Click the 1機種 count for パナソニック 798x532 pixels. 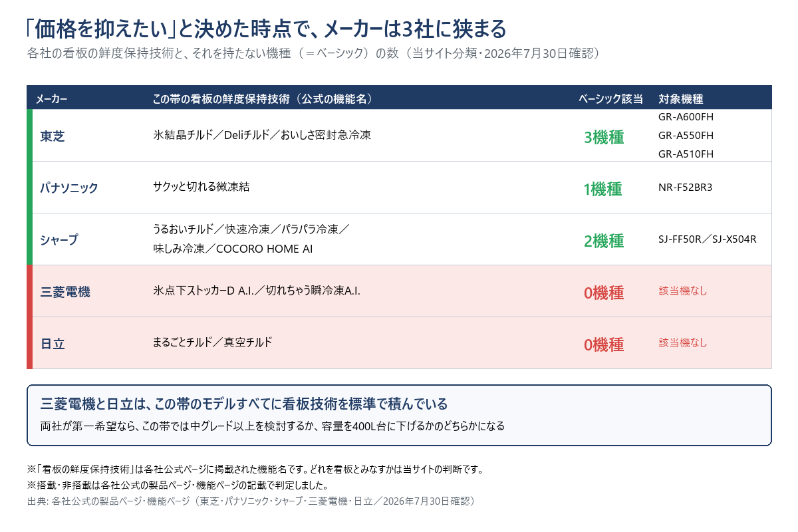pos(602,189)
